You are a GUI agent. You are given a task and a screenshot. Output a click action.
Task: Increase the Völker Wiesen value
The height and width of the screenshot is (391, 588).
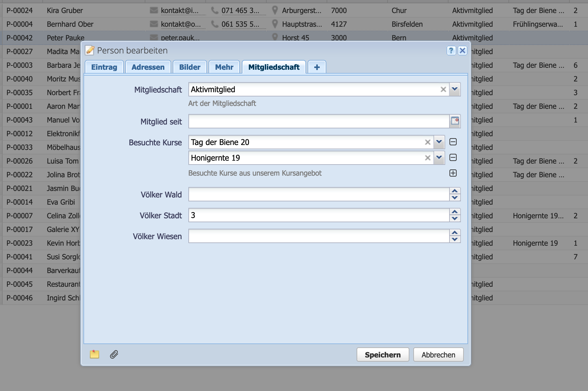[455, 233]
